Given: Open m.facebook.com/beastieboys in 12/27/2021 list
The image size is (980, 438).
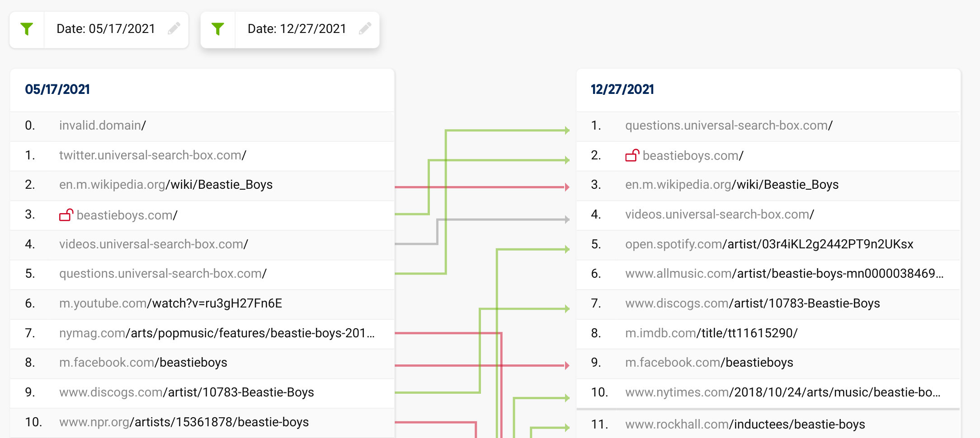Looking at the screenshot, I should tap(709, 363).
